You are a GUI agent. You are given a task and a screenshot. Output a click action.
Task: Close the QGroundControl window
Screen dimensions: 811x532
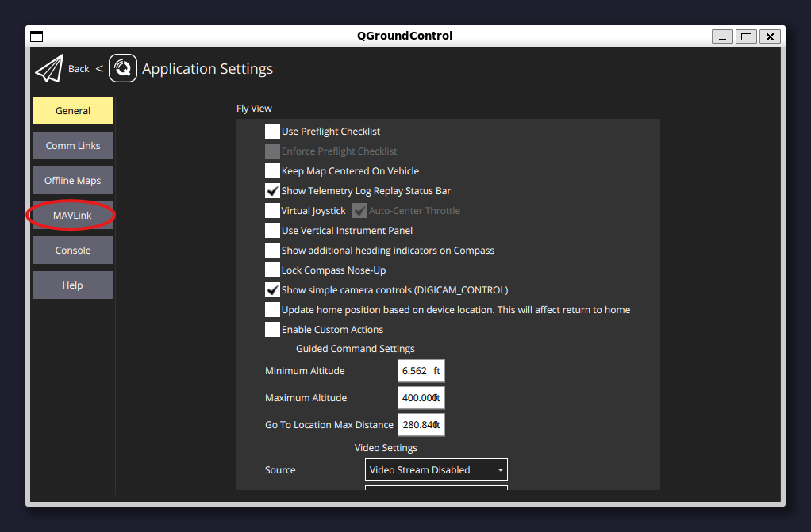pos(770,36)
